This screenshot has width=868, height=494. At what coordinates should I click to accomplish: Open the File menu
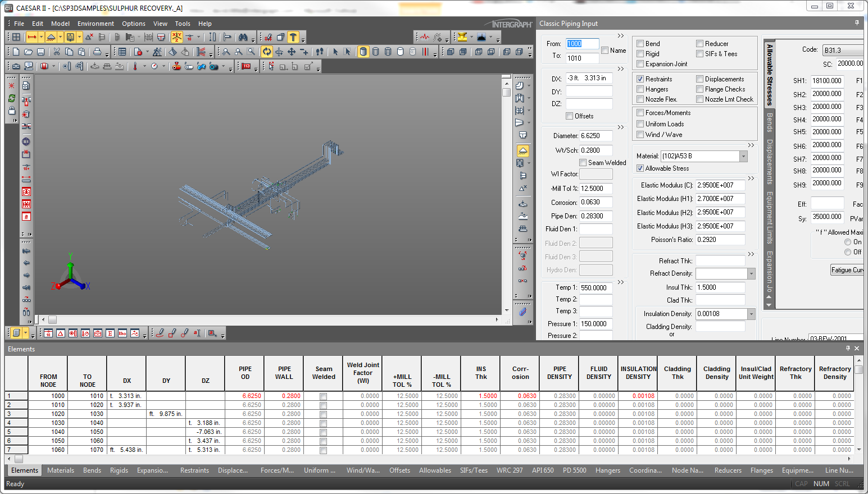pos(19,24)
